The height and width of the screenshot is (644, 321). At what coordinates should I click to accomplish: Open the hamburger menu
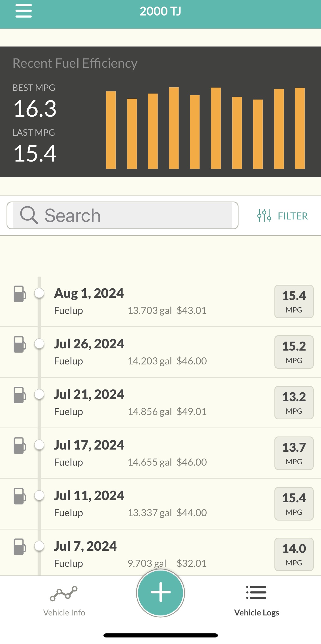click(23, 11)
